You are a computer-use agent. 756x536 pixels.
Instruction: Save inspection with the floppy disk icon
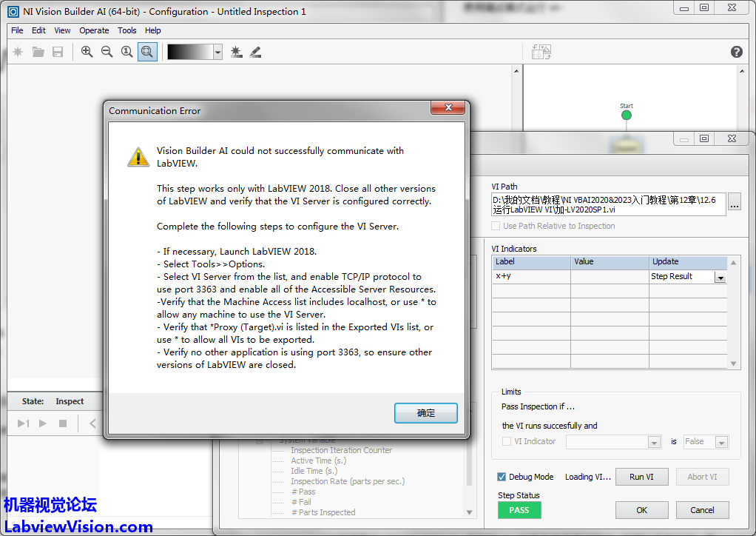click(58, 52)
